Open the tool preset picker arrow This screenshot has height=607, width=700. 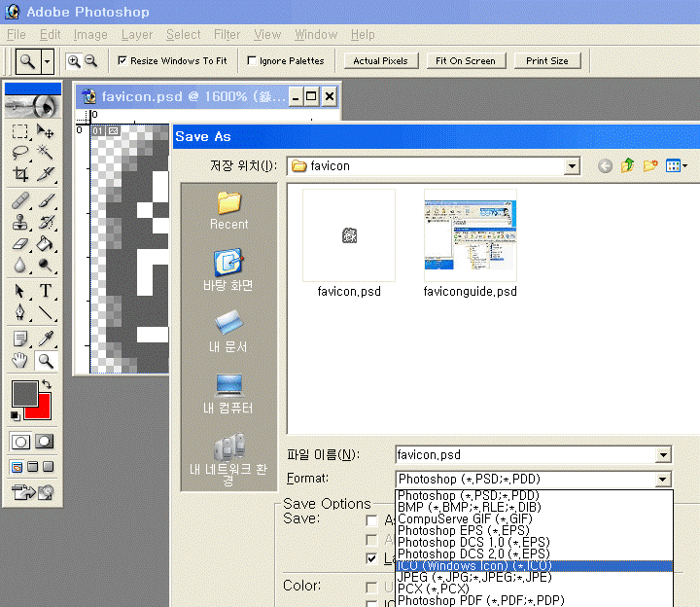48,61
